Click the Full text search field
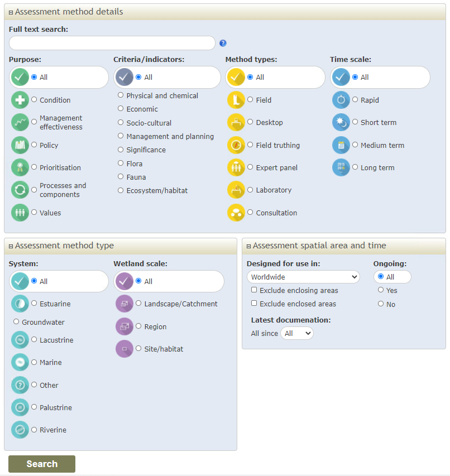 112,43
